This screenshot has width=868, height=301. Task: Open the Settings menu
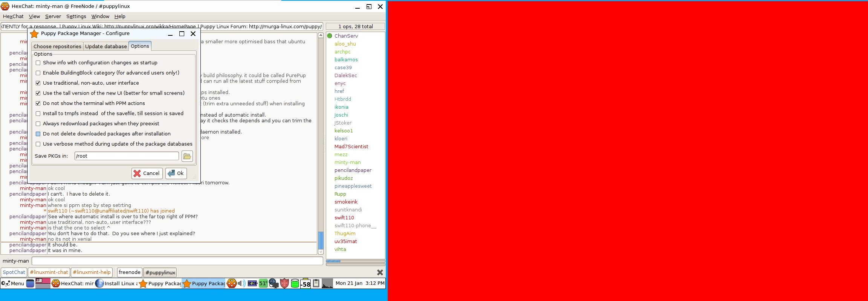pos(76,16)
